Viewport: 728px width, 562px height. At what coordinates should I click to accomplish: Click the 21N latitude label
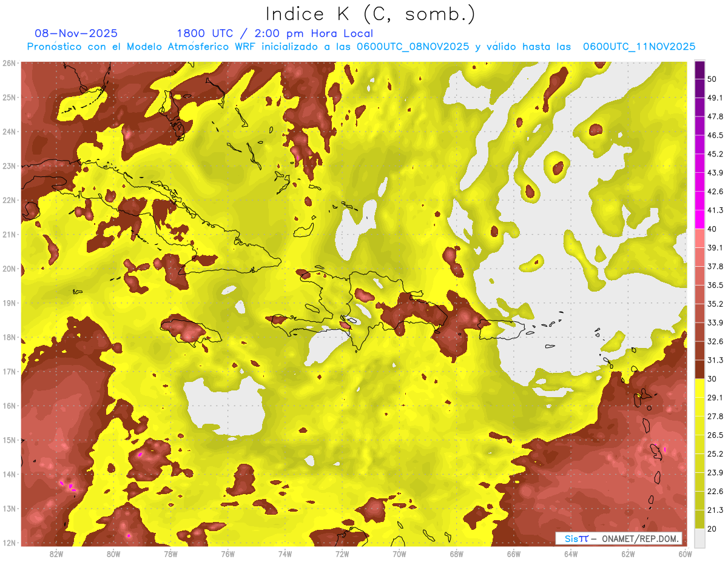tap(9, 235)
